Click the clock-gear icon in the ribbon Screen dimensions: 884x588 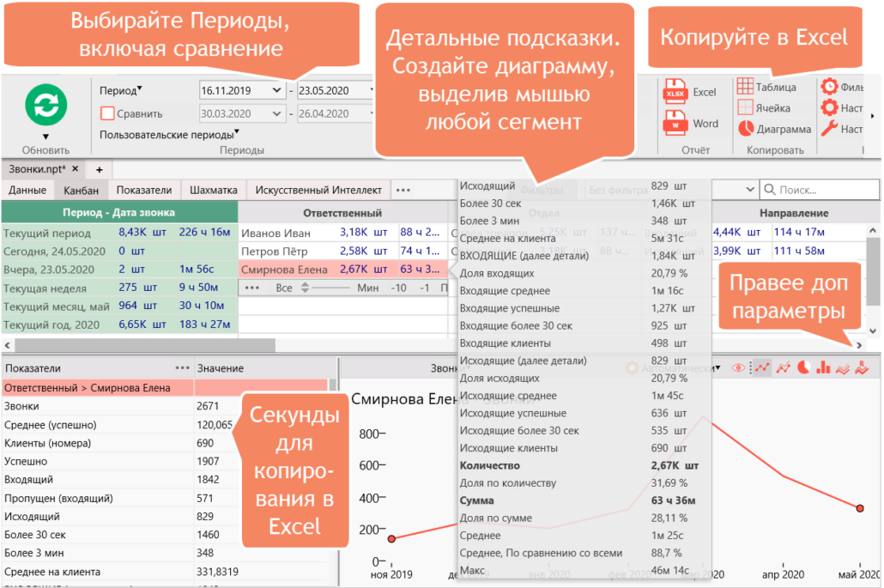coord(829,87)
